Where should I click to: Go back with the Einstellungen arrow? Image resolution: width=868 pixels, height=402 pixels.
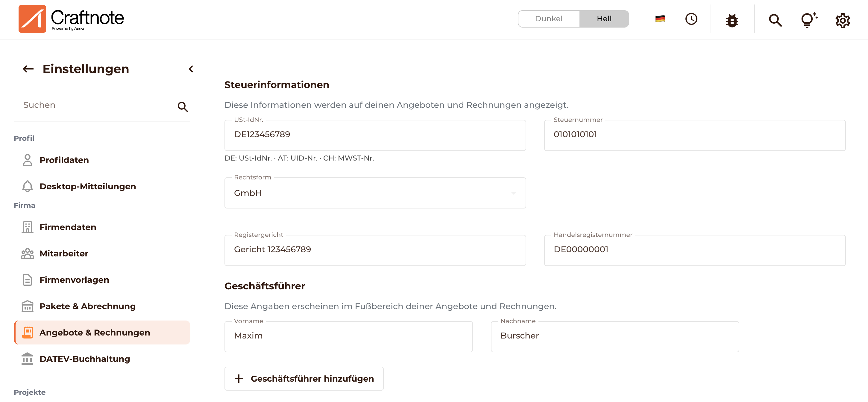[x=28, y=69]
